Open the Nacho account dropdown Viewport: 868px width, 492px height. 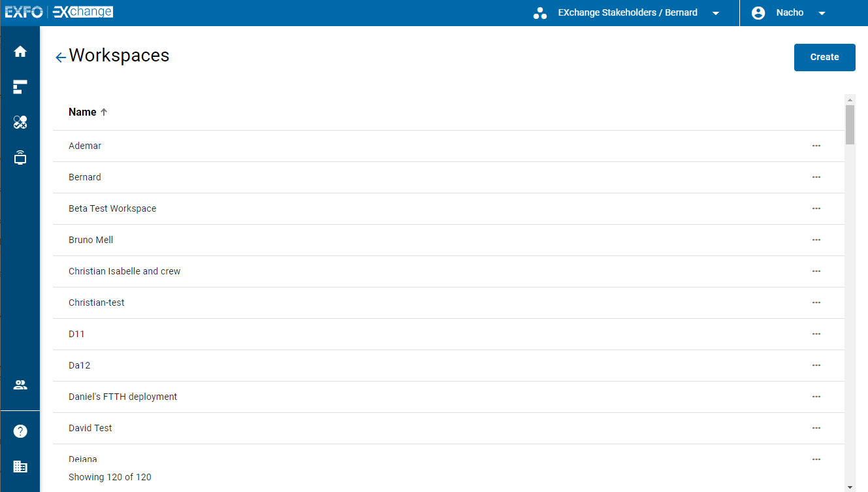(x=822, y=12)
